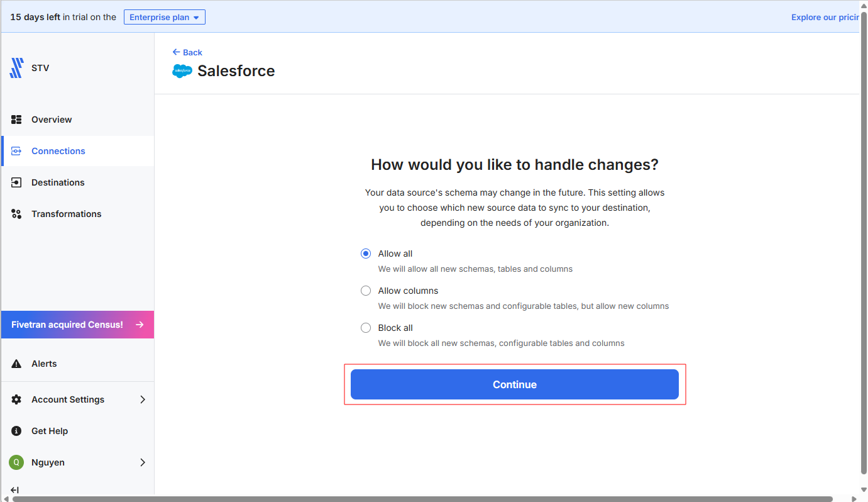The image size is (868, 502).
Task: Open the Fivetran acquired Census banner
Action: pyautogui.click(x=77, y=325)
